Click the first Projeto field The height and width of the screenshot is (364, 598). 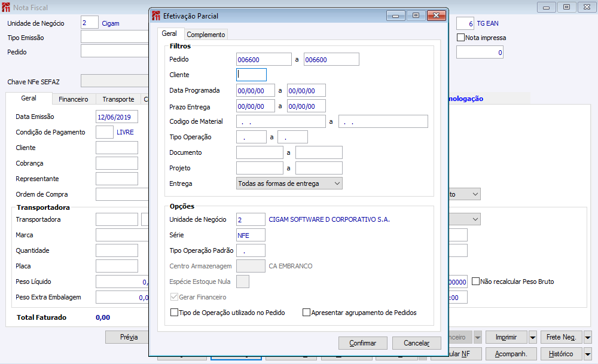(x=260, y=168)
